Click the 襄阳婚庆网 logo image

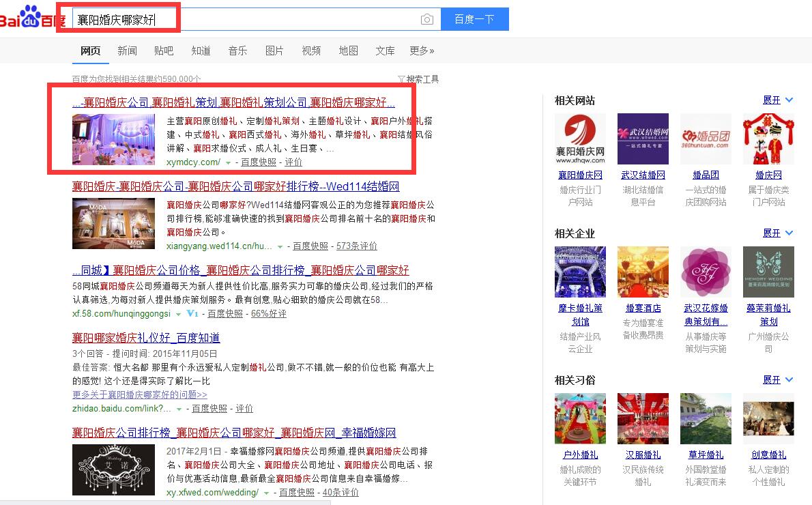point(580,139)
